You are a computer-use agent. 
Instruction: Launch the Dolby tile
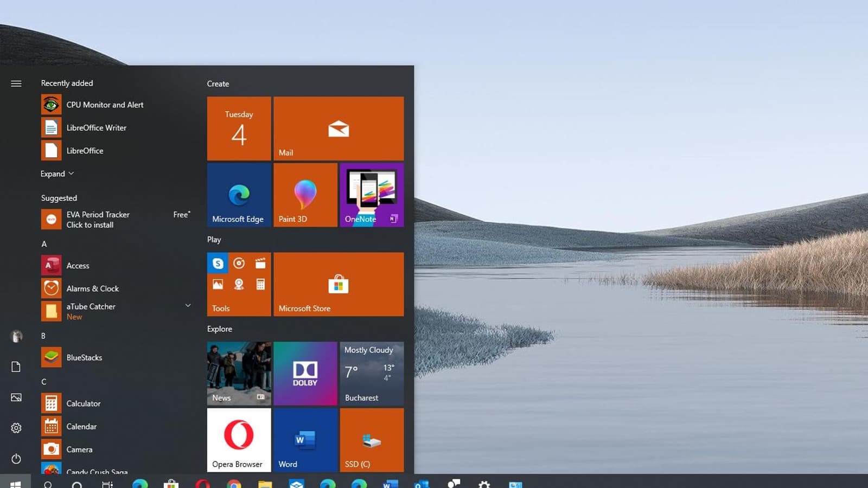[305, 374]
